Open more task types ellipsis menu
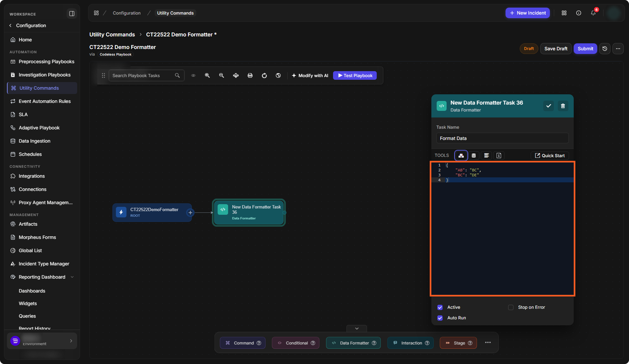The width and height of the screenshot is (629, 364). click(488, 342)
